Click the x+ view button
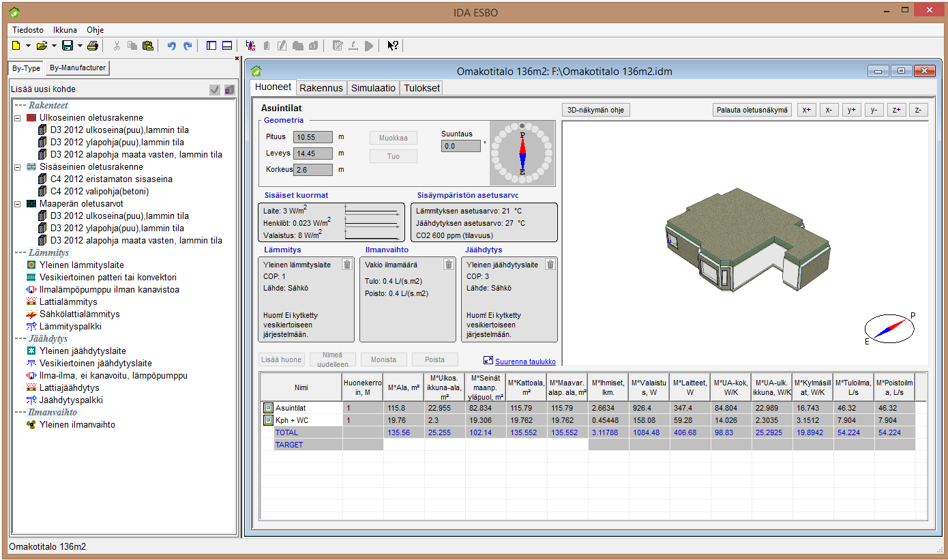 (x=807, y=110)
